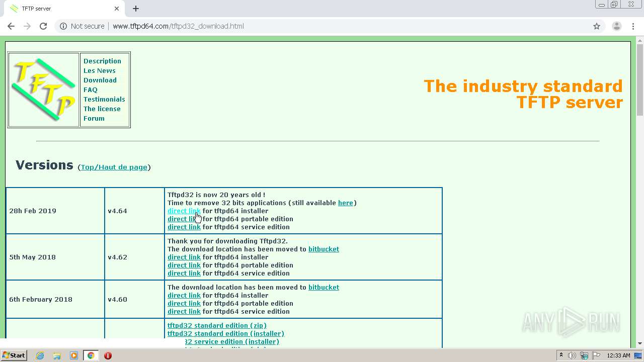Viewport: 644px width, 362px height.
Task: Open the Download menu link
Action: coord(100,80)
